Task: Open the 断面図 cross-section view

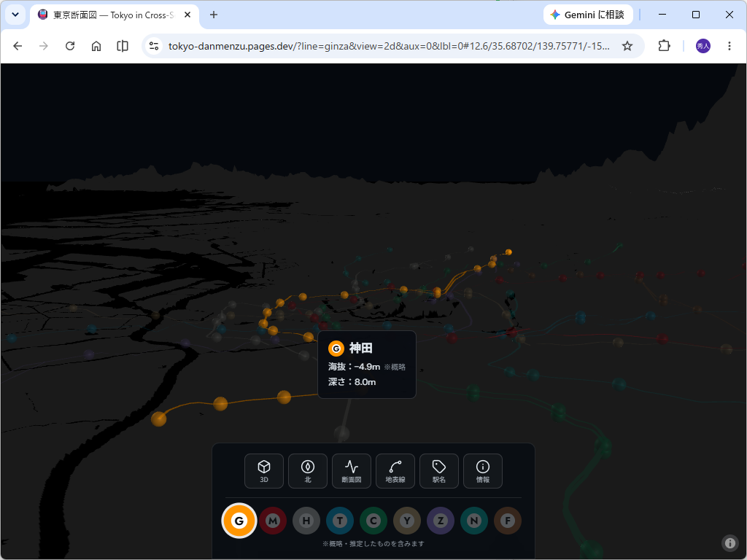Action: pos(352,471)
